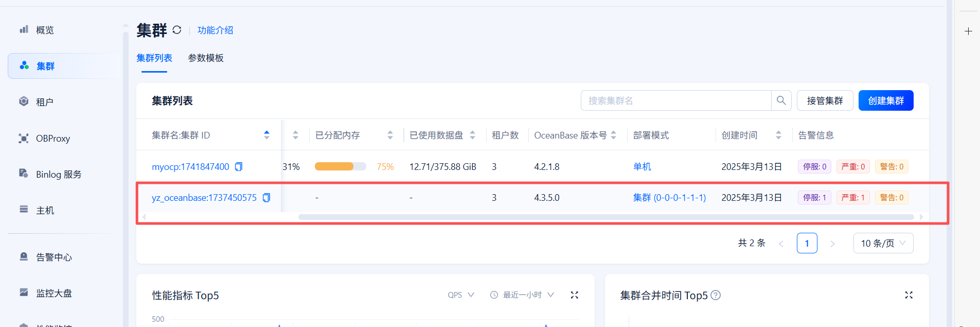Click the 监控大盘 chart icon

click(24, 292)
